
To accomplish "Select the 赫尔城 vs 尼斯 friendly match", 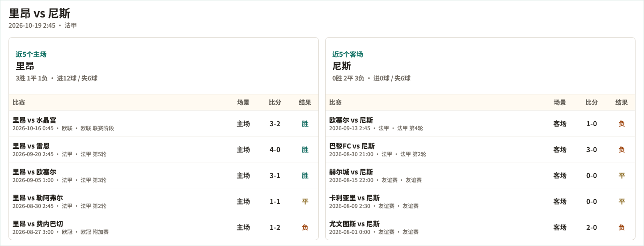I will (x=480, y=175).
